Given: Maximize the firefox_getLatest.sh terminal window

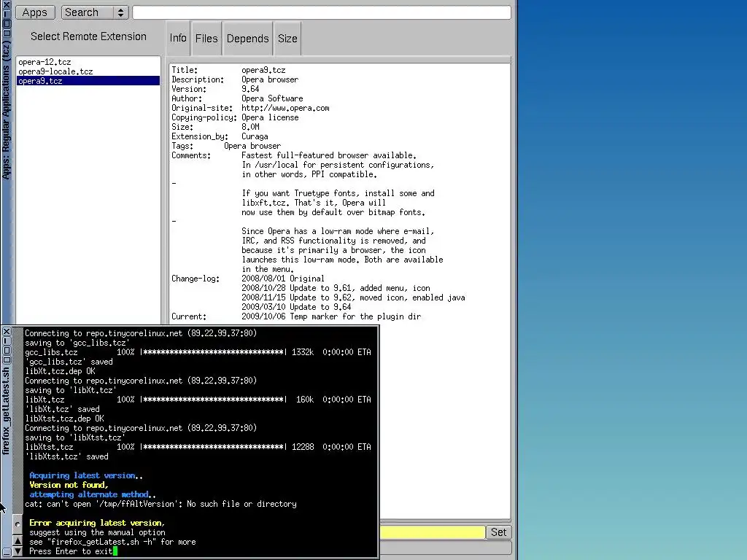Looking at the screenshot, I should [6, 351].
